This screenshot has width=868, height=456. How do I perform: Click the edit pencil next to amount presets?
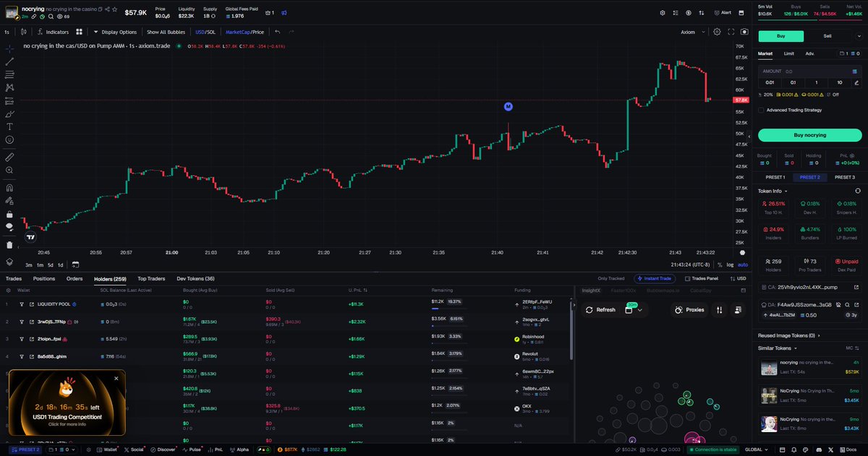point(856,82)
